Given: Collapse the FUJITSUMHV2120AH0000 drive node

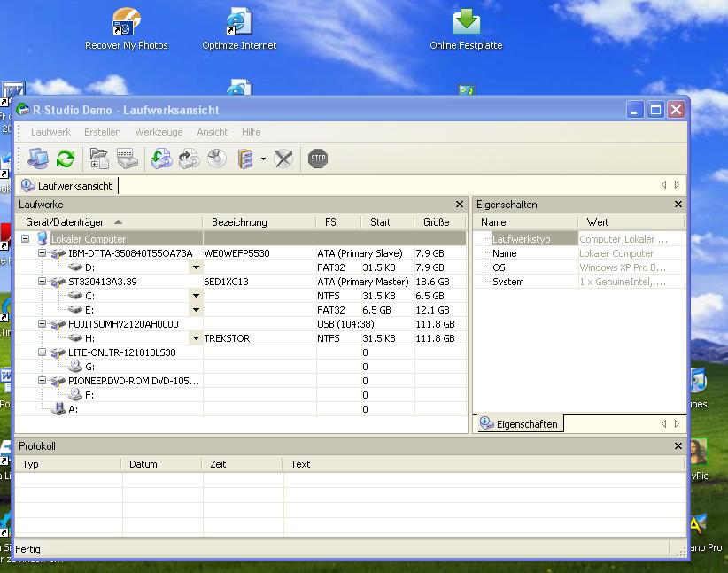Looking at the screenshot, I should [x=43, y=323].
